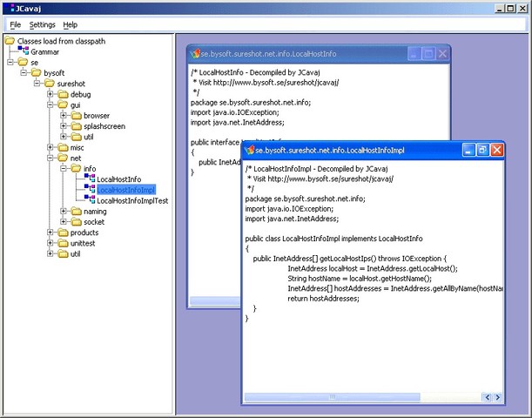This screenshot has height=418, width=532.
Task: Collapse the info tree node
Action: click(64, 168)
